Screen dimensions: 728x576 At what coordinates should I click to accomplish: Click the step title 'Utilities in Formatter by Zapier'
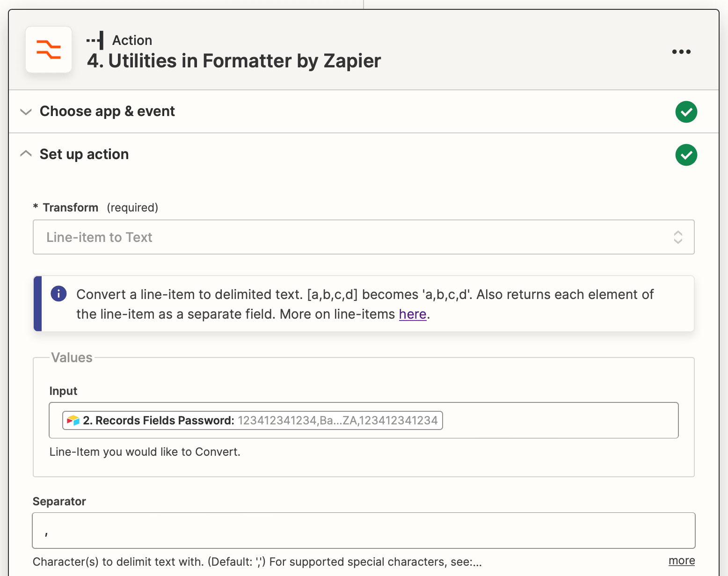click(234, 61)
